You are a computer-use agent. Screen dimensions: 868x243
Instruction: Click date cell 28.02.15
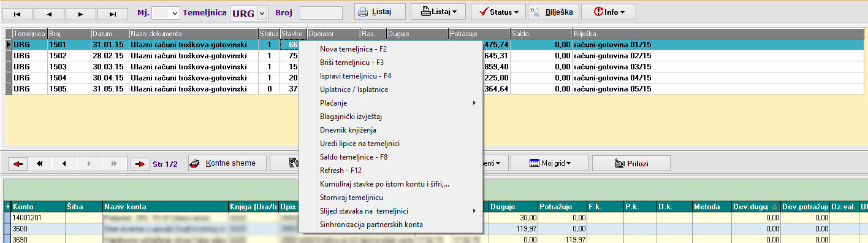coord(110,56)
